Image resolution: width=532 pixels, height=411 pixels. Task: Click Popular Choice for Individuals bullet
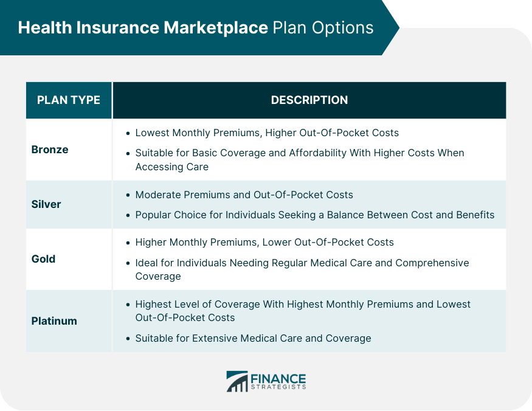click(314, 215)
